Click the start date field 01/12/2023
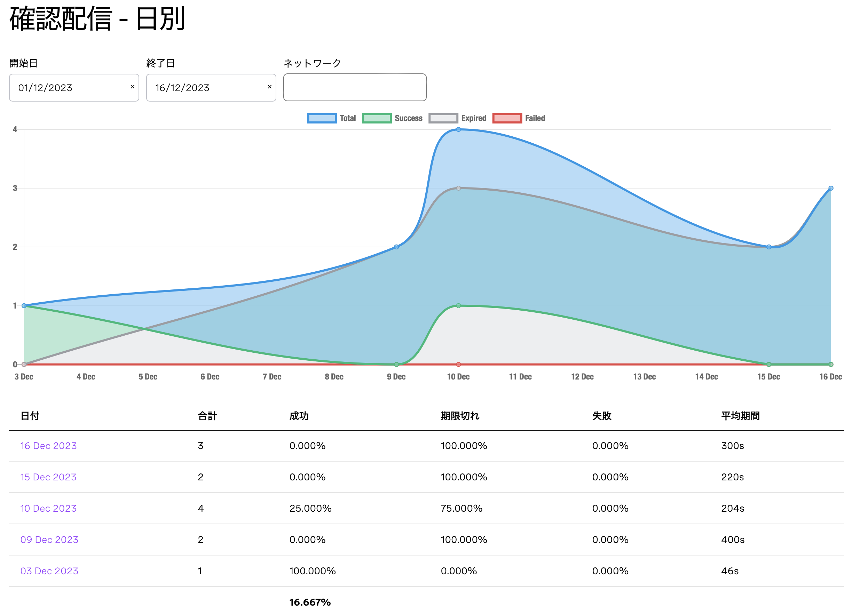 coord(68,88)
